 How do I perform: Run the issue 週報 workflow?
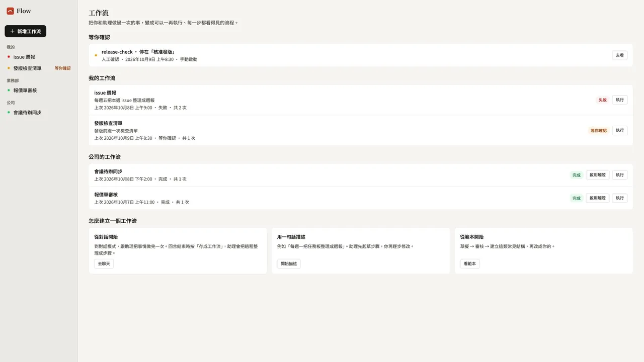(620, 100)
